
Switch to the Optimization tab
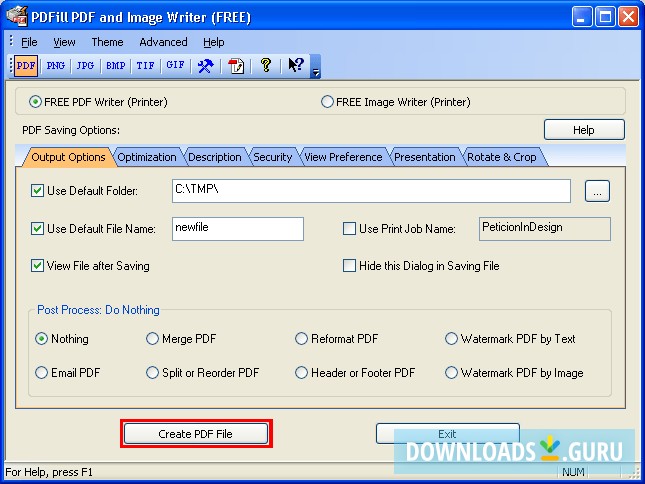[x=146, y=157]
